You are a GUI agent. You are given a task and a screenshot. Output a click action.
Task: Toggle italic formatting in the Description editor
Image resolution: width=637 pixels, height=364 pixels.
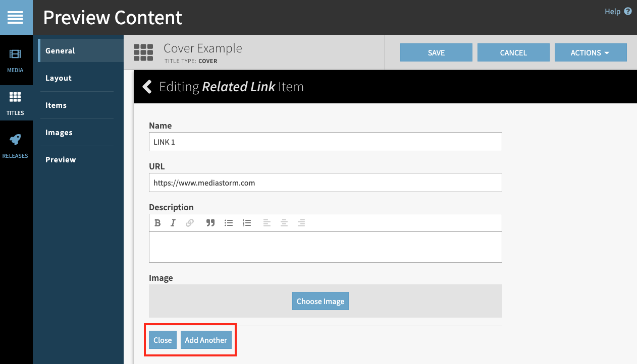[x=173, y=222]
